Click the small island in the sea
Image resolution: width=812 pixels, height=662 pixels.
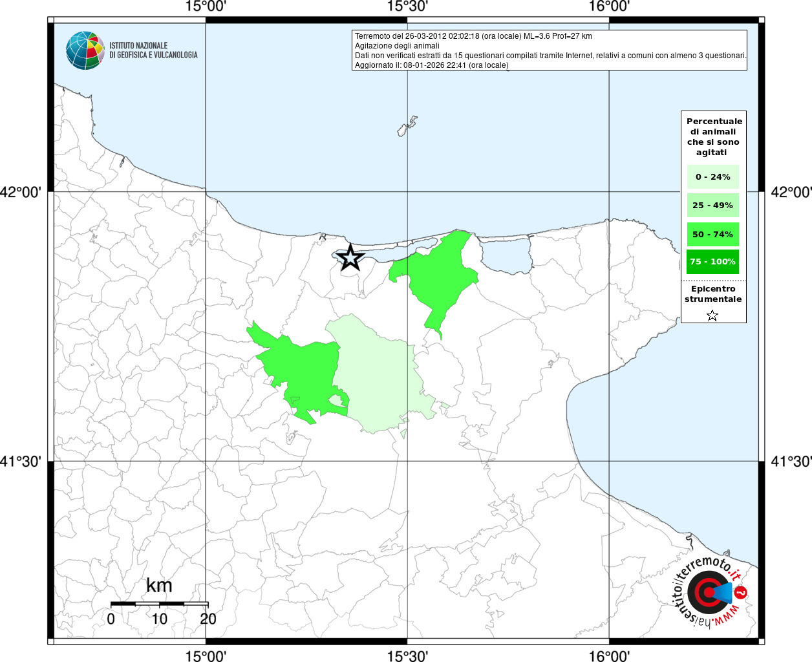tap(407, 126)
